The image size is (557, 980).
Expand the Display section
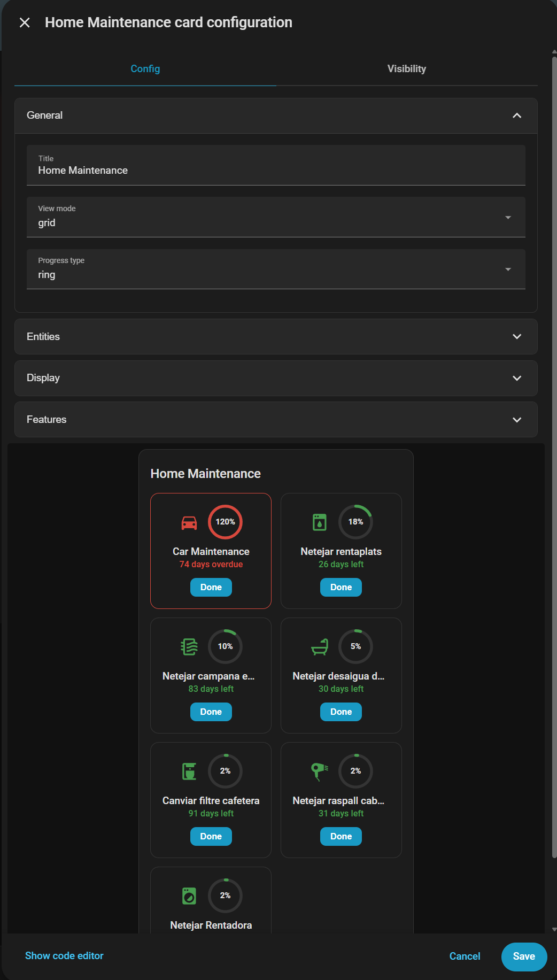pos(276,378)
